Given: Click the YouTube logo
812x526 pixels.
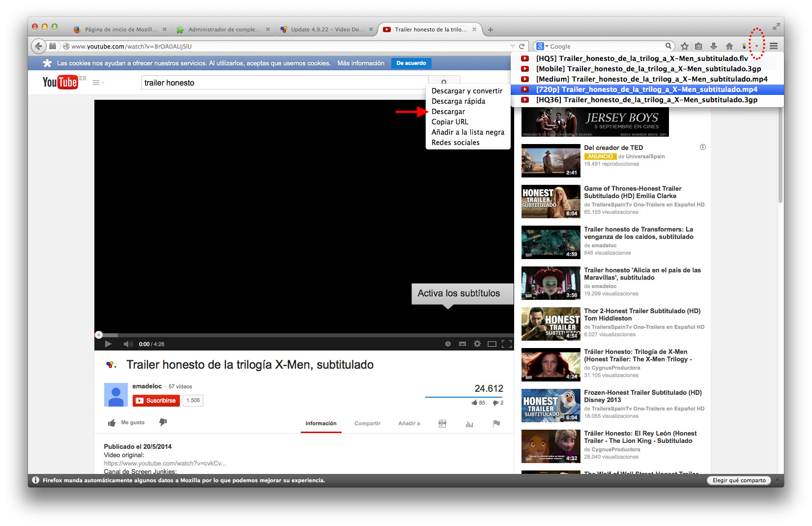Looking at the screenshot, I should pos(60,82).
